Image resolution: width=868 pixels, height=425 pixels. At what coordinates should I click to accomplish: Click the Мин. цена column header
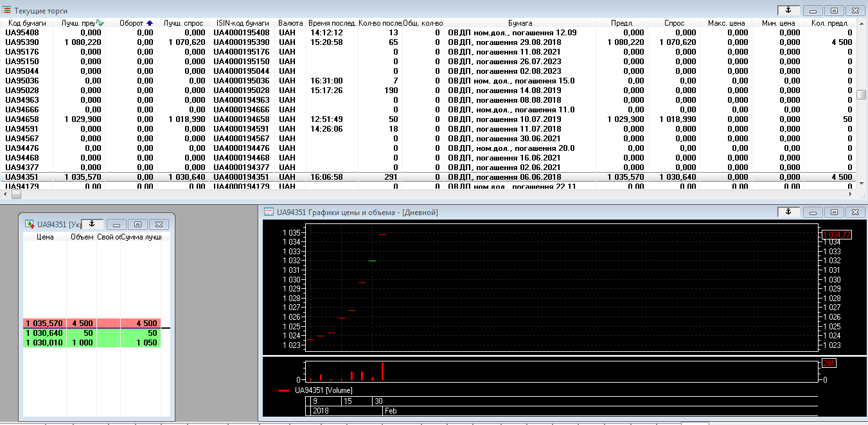(x=778, y=23)
